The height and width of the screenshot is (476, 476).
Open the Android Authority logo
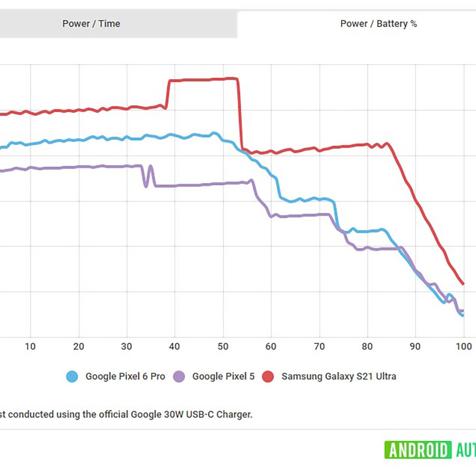pyautogui.click(x=430, y=450)
